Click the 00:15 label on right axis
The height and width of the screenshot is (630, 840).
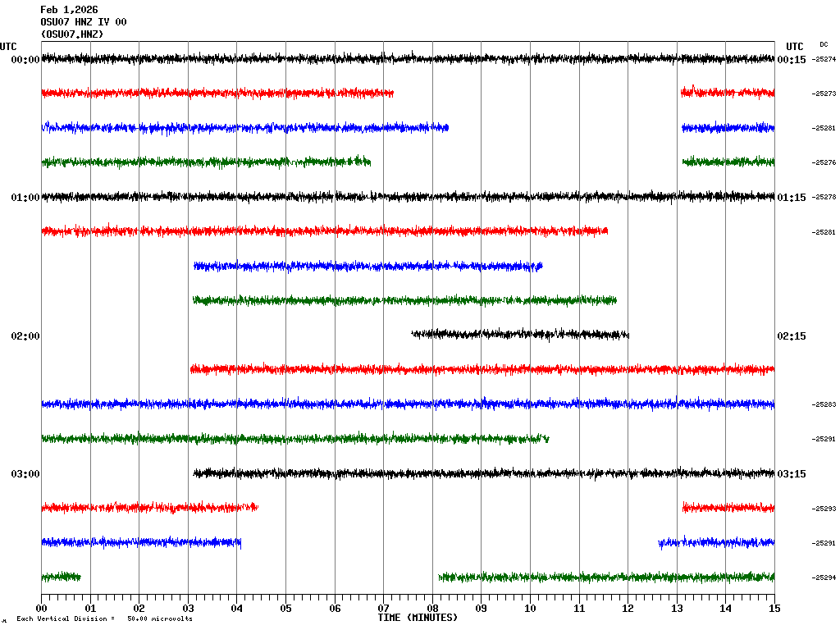[792, 60]
